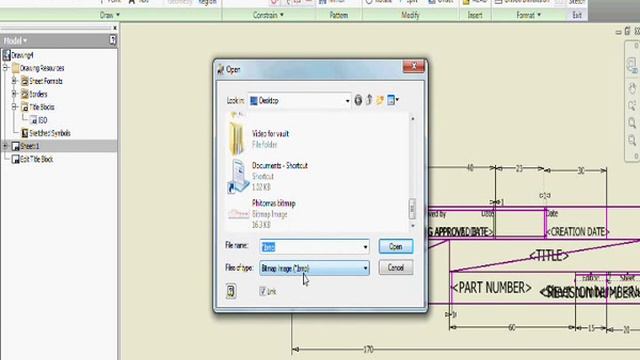Collapse the Title Blocks tree node
This screenshot has width=640, height=360.
[x=15, y=107]
